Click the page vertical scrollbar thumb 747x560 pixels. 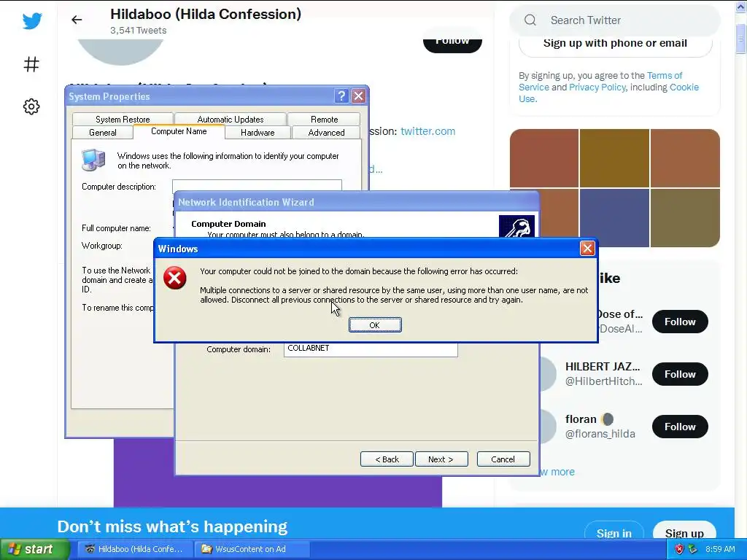click(741, 38)
